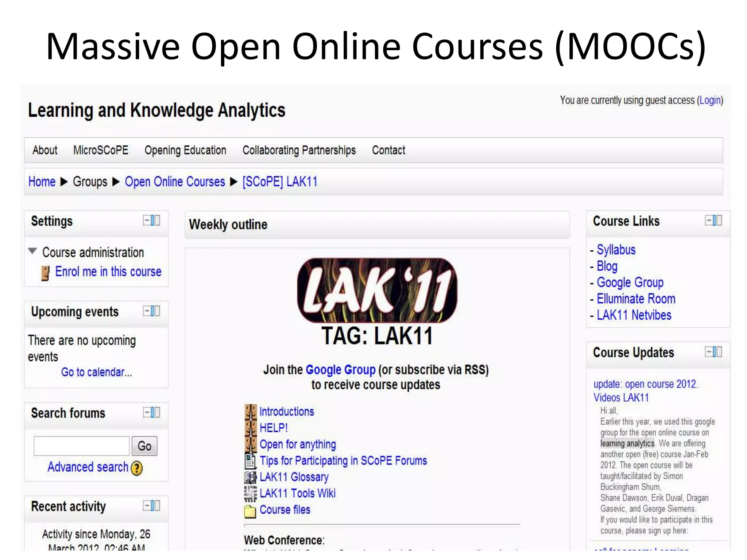Screen dimensions: 747x560
Task: Collapse the Course Updates block
Action: (x=709, y=352)
